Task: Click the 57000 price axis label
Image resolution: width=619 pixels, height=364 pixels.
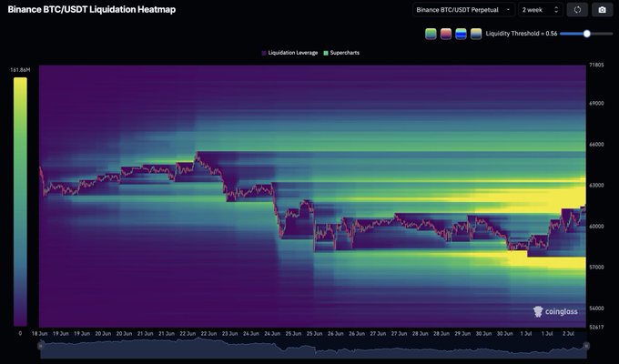Action: 596,268
